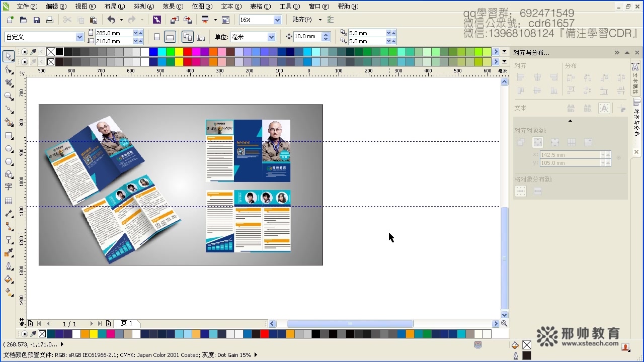The width and height of the screenshot is (644, 362).
Task: Click the Export icon
Action: tap(188, 20)
